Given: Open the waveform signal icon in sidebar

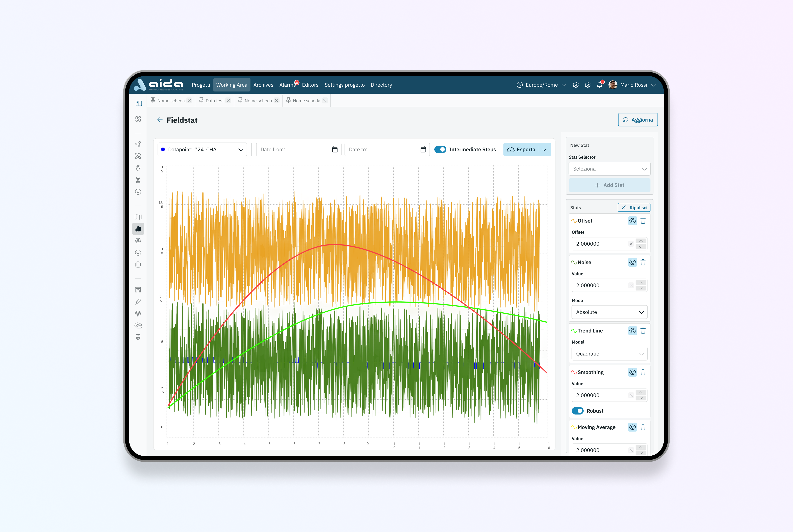Looking at the screenshot, I should (x=138, y=314).
